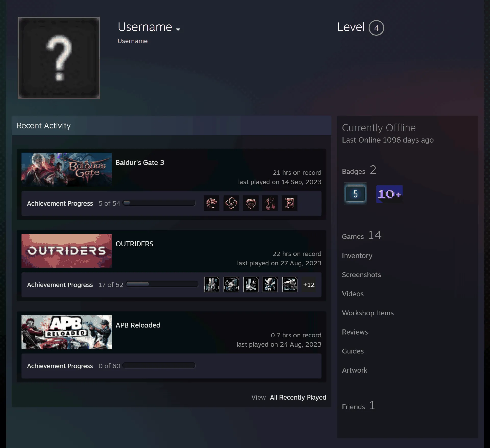Open the Friends 1 link
The width and height of the screenshot is (490, 448).
[359, 405]
